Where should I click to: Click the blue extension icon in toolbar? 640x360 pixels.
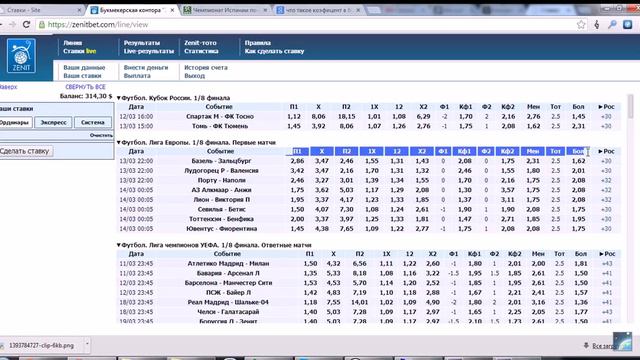click(627, 24)
